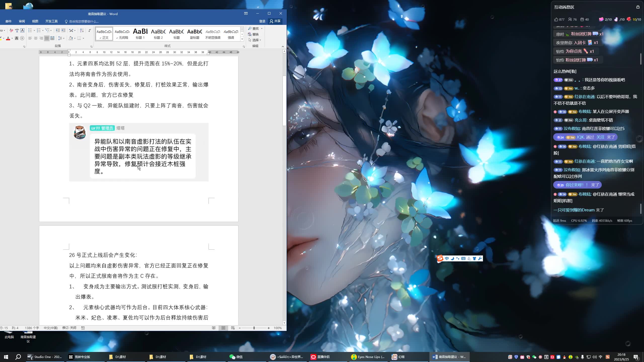Open the Windows Start menu

(x=6, y=357)
